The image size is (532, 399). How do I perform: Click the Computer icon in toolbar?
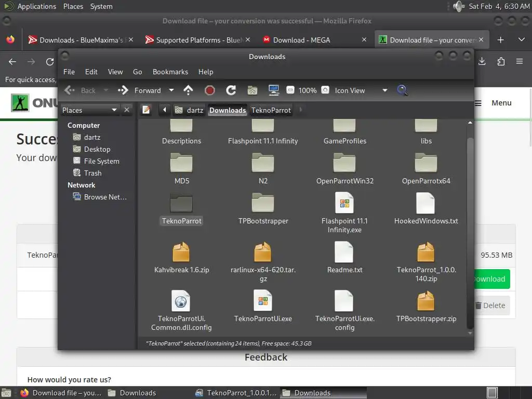[273, 90]
